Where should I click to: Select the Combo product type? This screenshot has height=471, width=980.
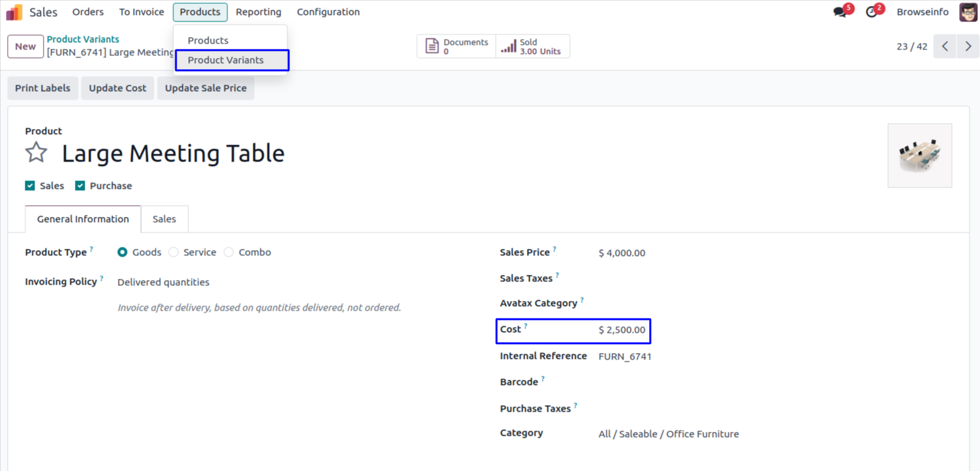[x=229, y=252]
